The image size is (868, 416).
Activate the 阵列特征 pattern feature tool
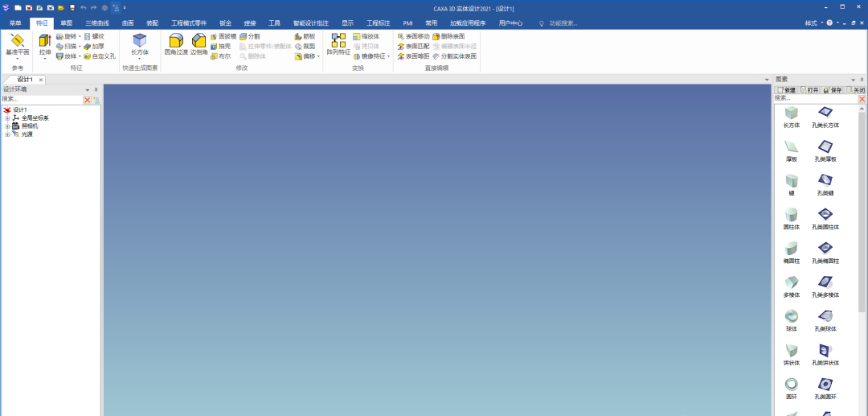coord(338,43)
